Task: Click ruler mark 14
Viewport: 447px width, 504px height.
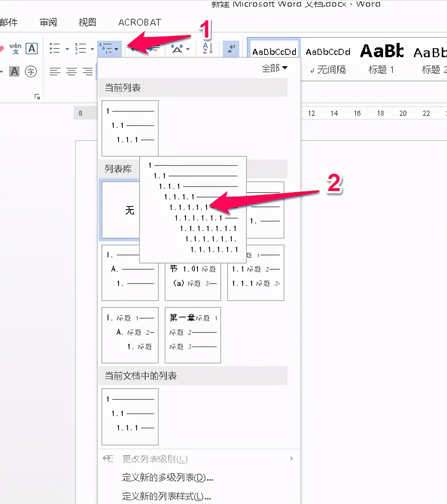Action: coord(334,113)
